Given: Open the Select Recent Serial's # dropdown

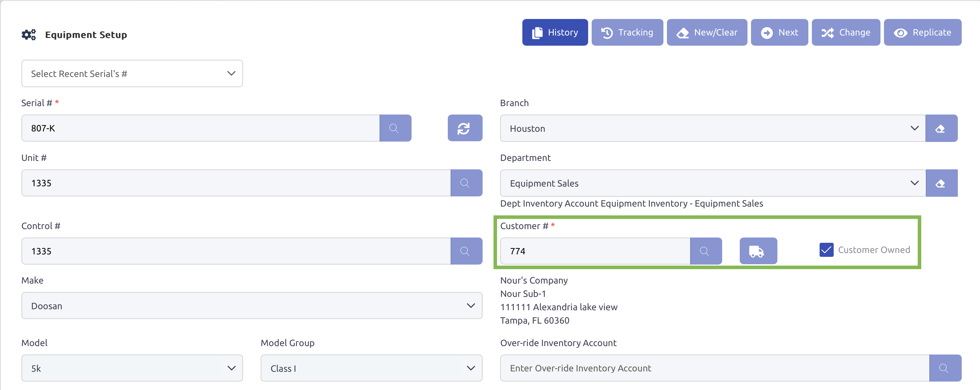Looking at the screenshot, I should coord(132,73).
